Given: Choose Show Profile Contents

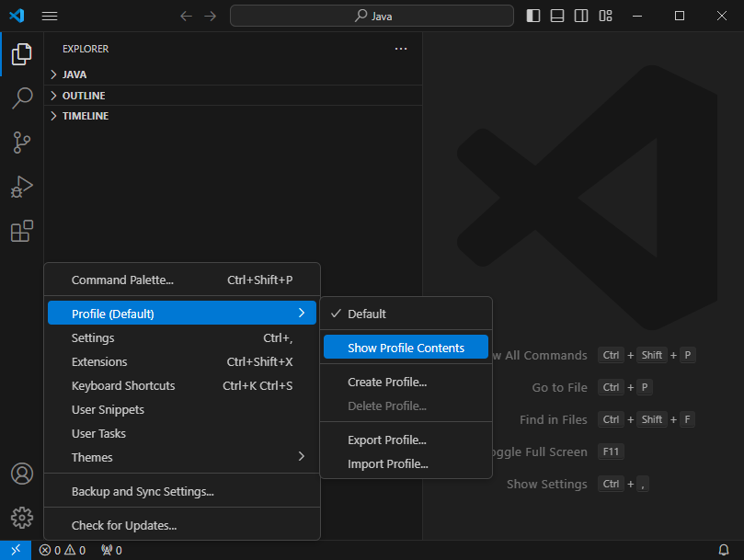Looking at the screenshot, I should coord(406,348).
